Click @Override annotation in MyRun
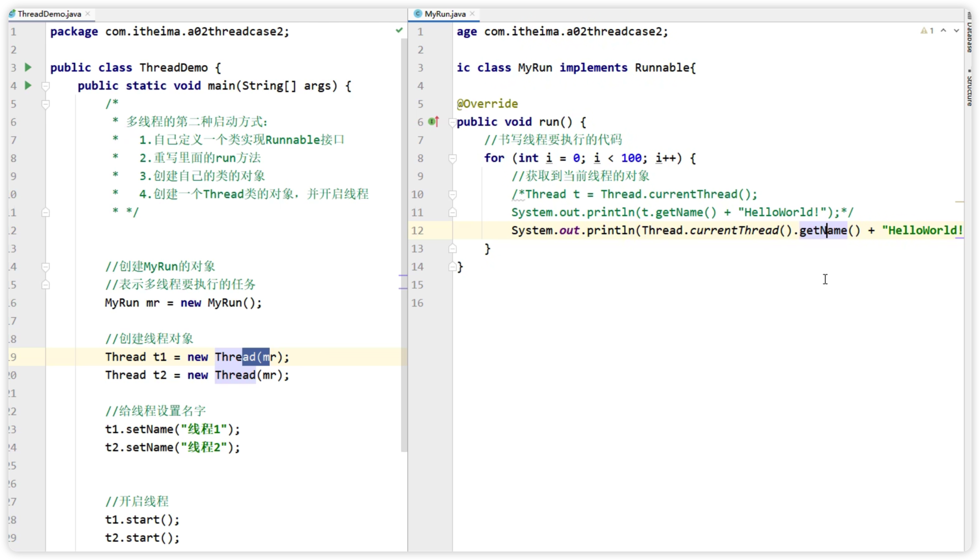 (487, 104)
